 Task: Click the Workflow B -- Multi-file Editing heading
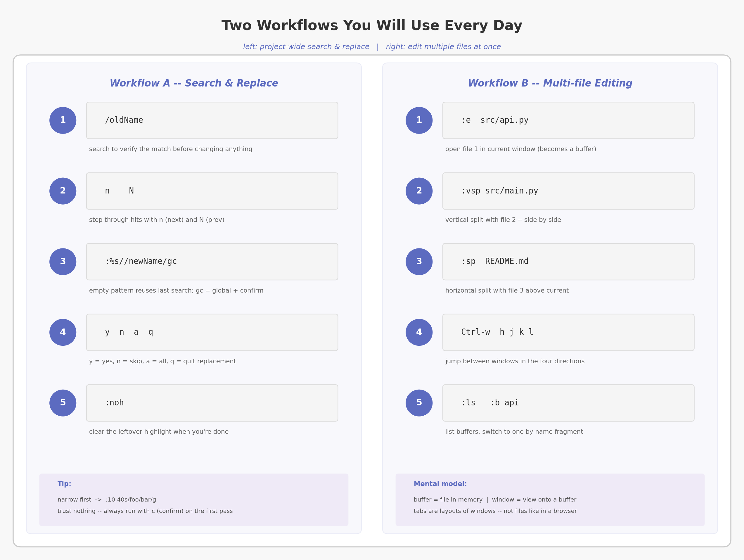point(550,83)
